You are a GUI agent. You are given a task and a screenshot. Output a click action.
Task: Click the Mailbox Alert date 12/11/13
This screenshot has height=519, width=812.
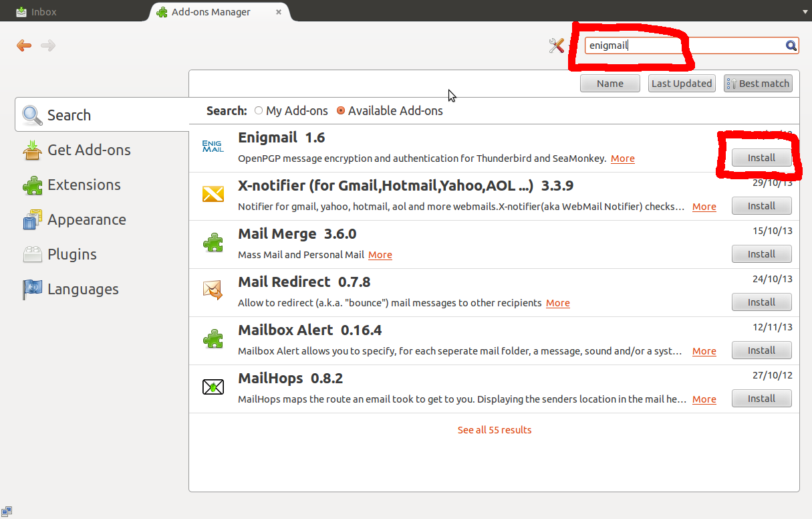[x=772, y=327]
